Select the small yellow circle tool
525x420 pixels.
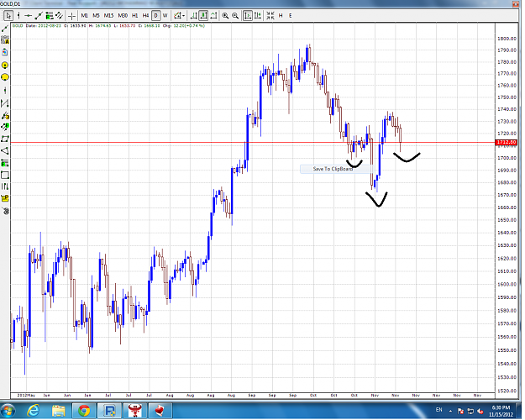(x=5, y=65)
